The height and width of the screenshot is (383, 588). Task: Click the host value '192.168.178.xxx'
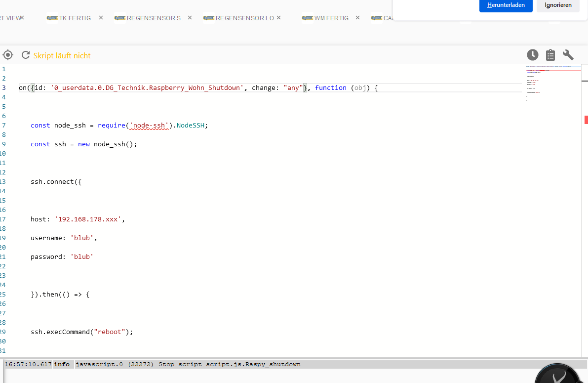tap(88, 219)
